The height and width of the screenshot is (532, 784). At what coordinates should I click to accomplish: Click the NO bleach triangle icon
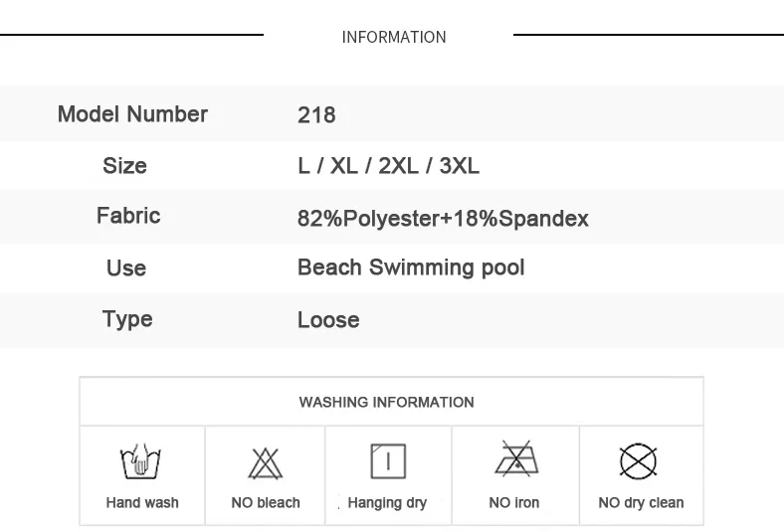click(265, 463)
